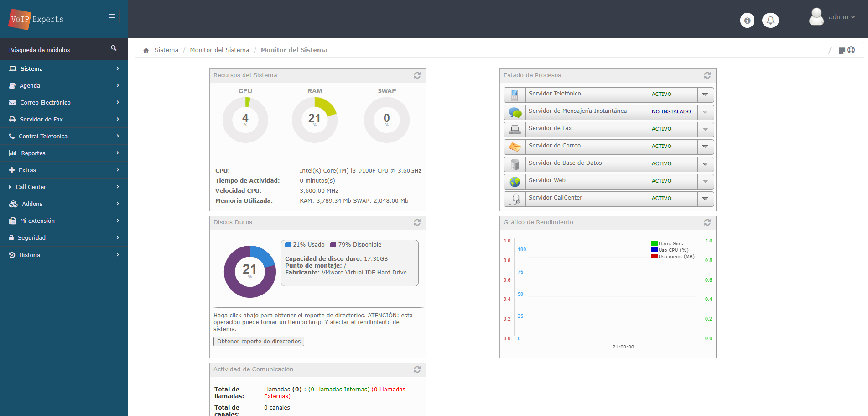Collapse the sidebar with the hamburger button
Image resolution: width=868 pixels, height=416 pixels.
point(112,16)
